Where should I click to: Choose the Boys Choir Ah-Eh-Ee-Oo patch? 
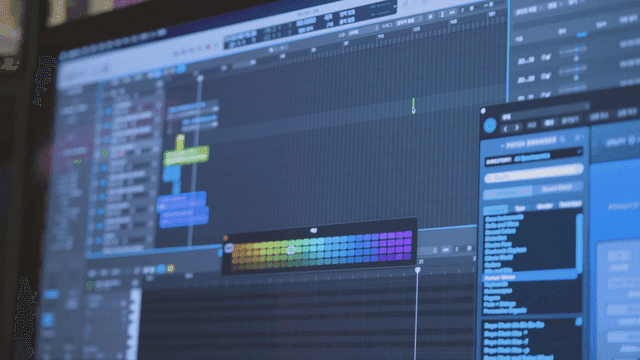point(514,325)
